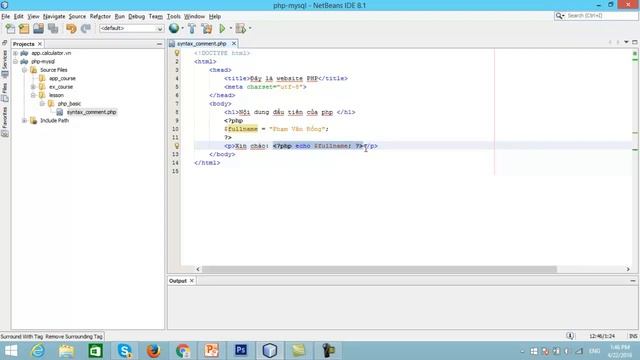This screenshot has width=640, height=360.
Task: Click the Windows Start button
Action: click(11, 351)
